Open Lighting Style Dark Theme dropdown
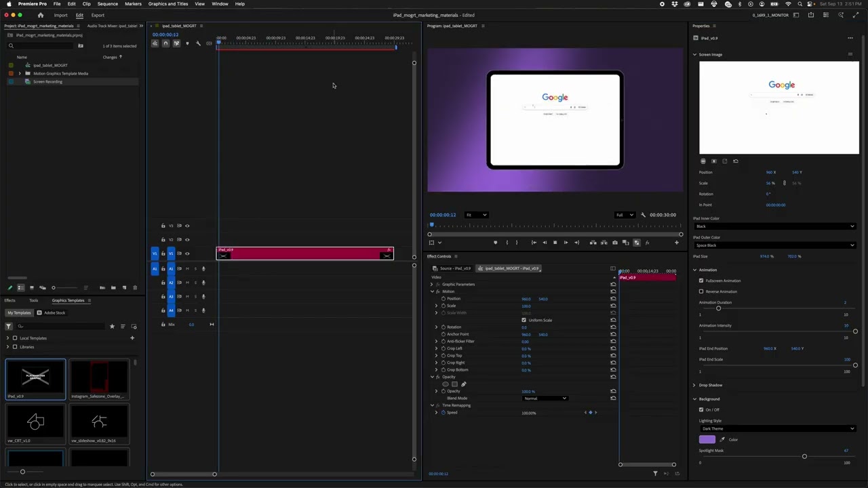Viewport: 868px width, 488px height. (776, 428)
